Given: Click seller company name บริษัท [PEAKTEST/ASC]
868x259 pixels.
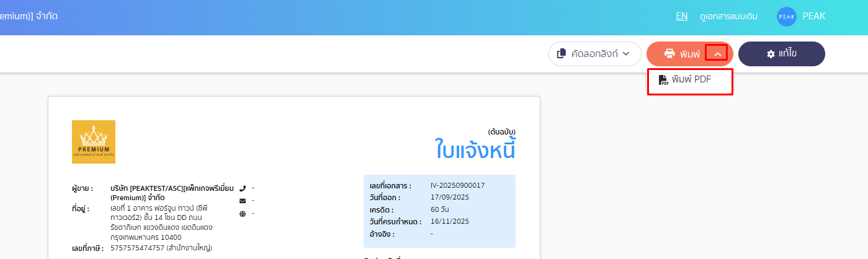Looking at the screenshot, I should 172,193.
